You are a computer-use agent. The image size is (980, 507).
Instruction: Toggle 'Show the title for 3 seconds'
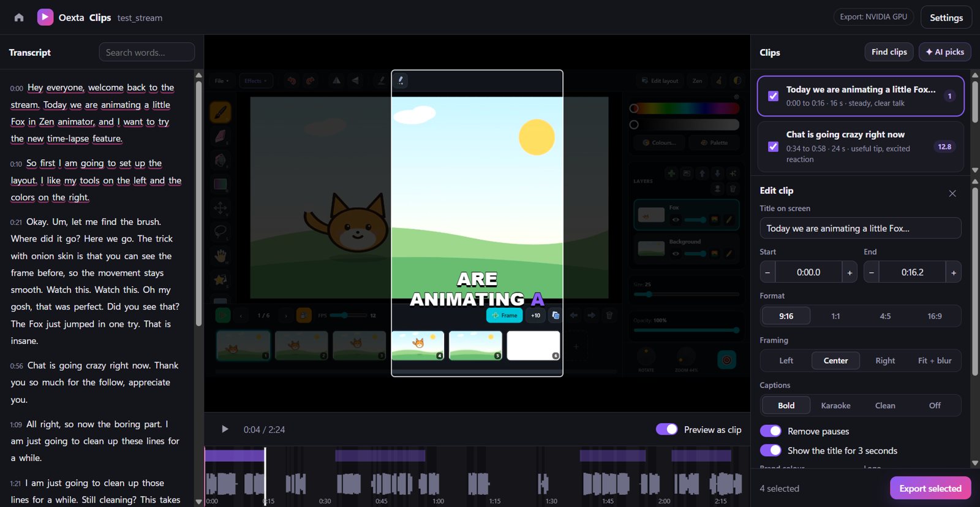point(771,451)
